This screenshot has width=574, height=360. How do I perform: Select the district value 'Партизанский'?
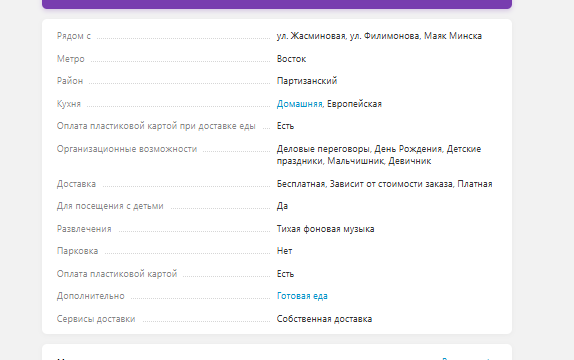tap(307, 81)
